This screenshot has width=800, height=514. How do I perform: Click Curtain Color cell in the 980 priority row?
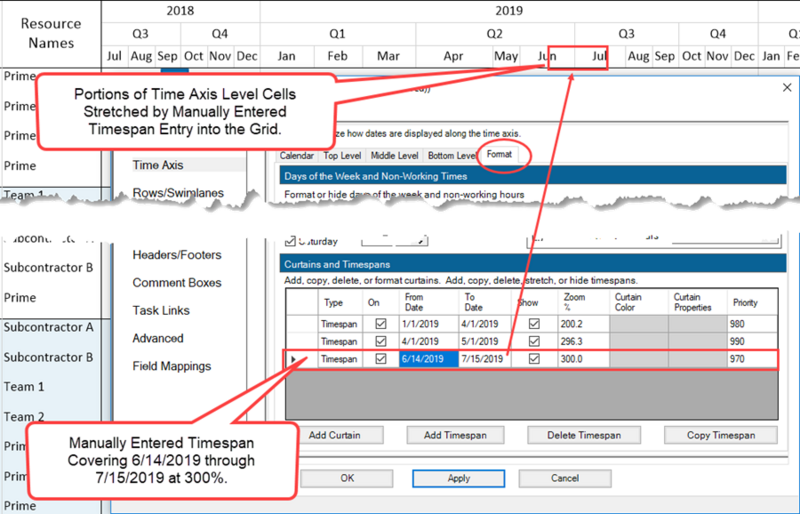coord(638,324)
